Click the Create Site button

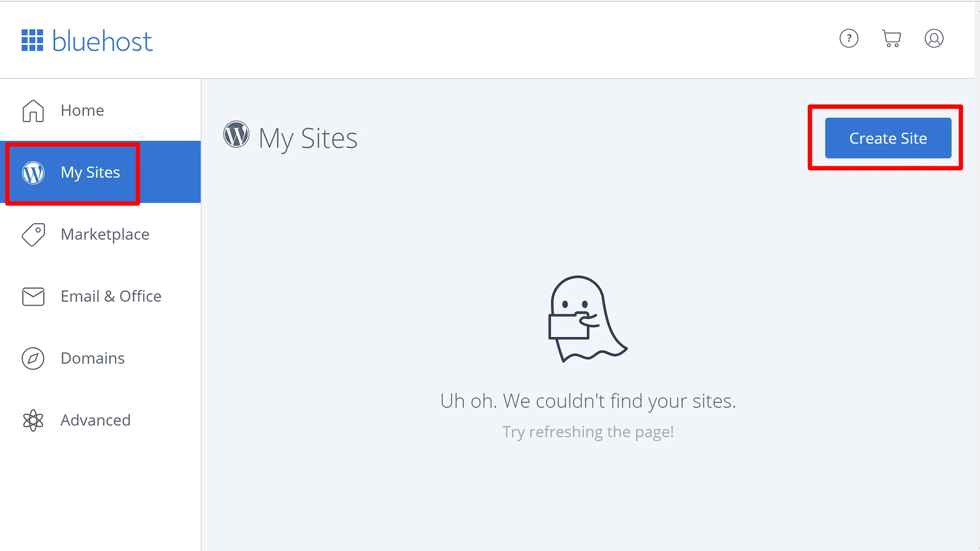point(888,137)
